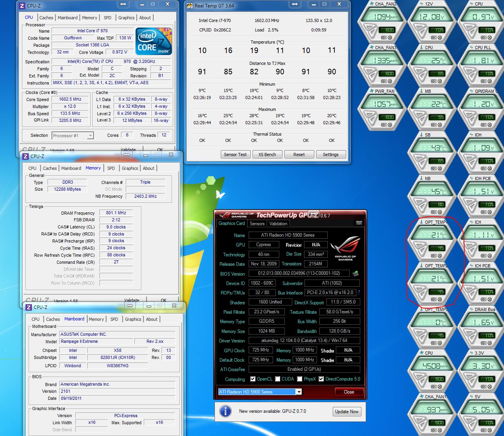Open SPD tab in top CPU-Z window
Screen dimensions: 504x436
pos(108,18)
